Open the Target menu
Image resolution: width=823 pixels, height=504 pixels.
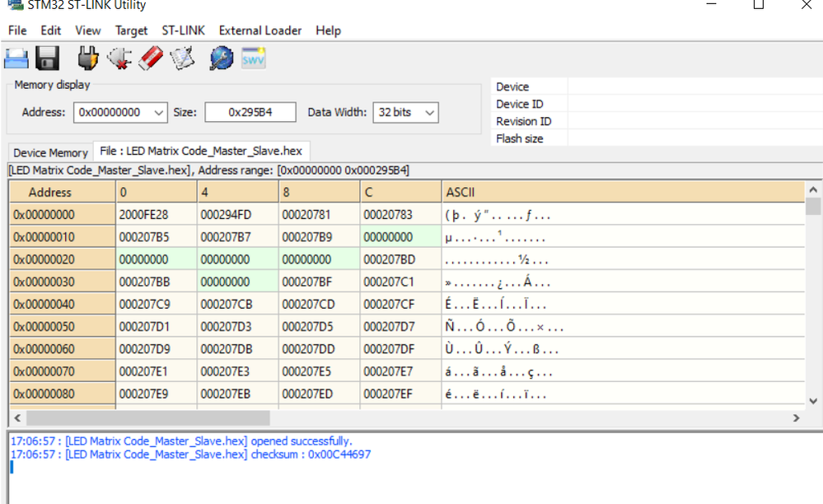pos(131,30)
